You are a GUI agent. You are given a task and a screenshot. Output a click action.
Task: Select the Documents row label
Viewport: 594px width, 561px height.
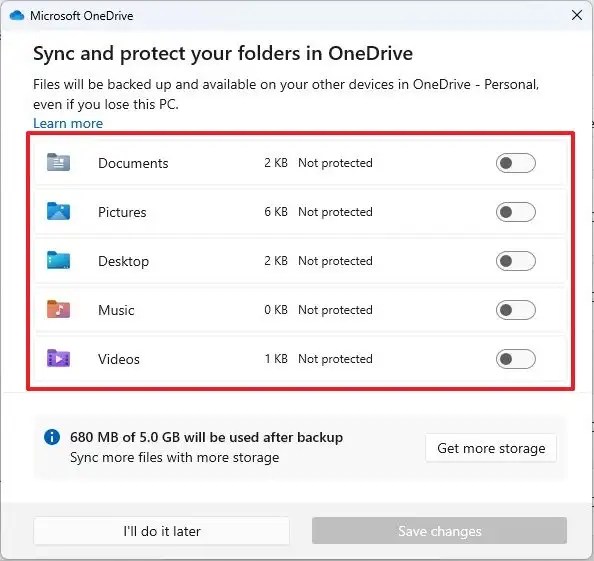pos(133,163)
